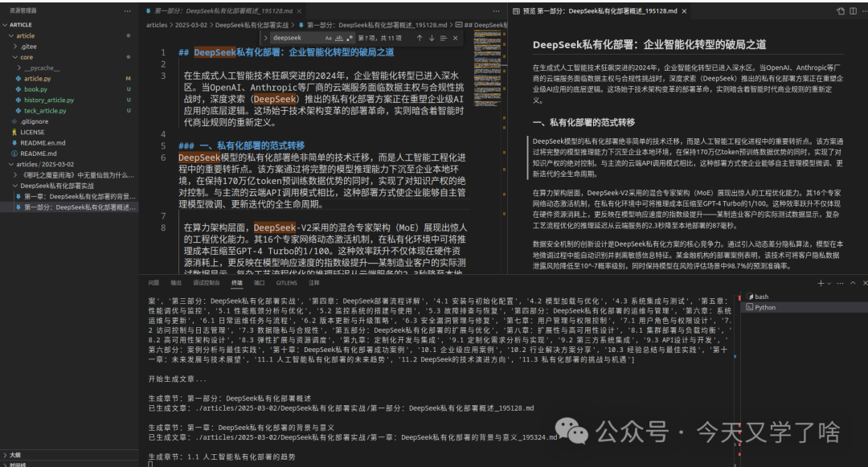Open terminal panel more actions menu
Image resolution: width=868 pixels, height=467 pixels.
(841, 283)
